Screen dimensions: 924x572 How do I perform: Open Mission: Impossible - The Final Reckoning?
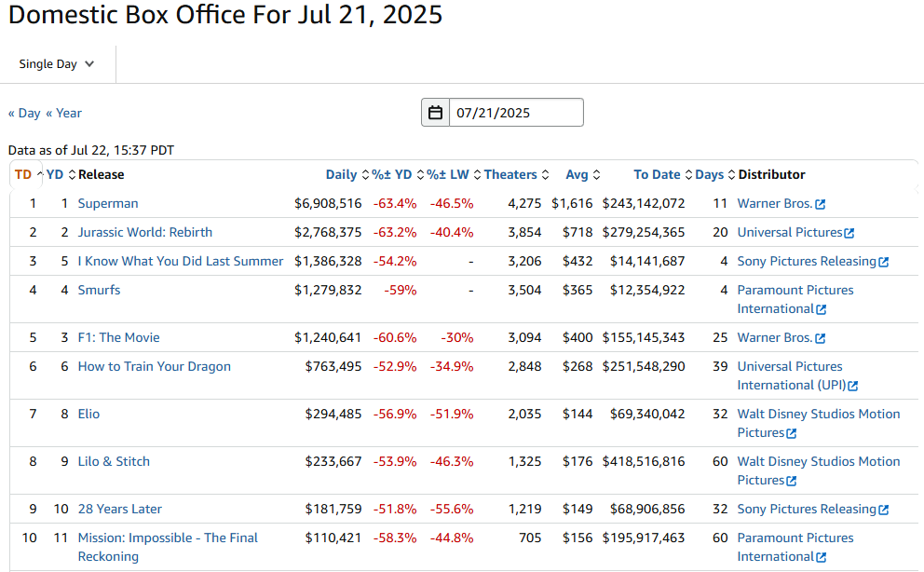point(168,547)
